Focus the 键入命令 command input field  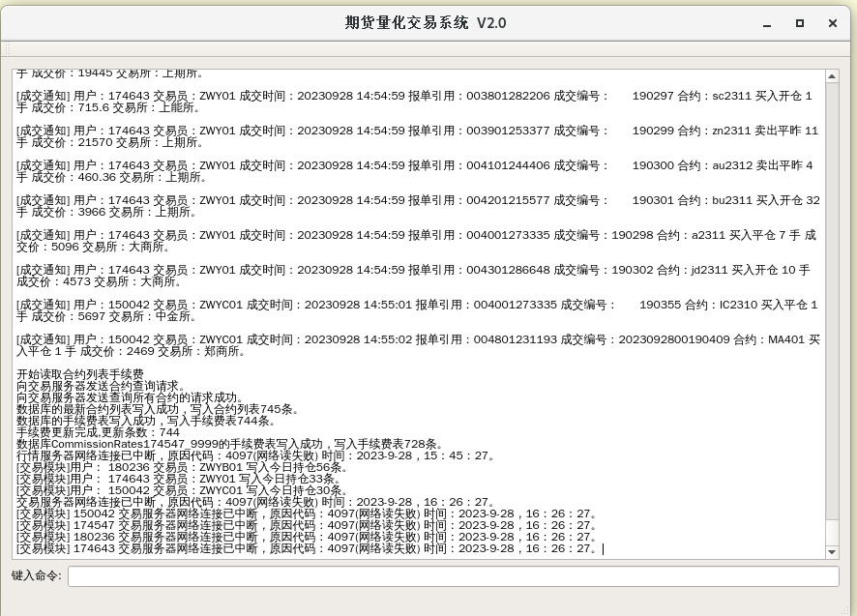453,576
